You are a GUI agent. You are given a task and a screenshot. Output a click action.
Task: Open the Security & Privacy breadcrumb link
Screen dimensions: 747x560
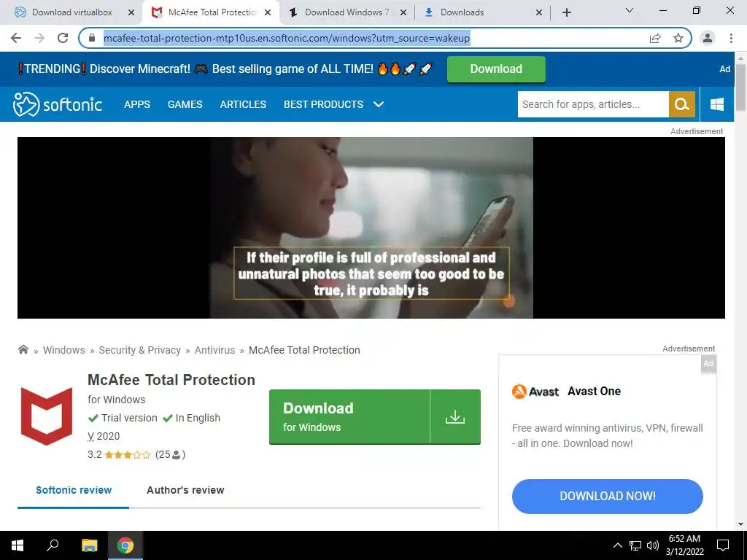click(139, 350)
